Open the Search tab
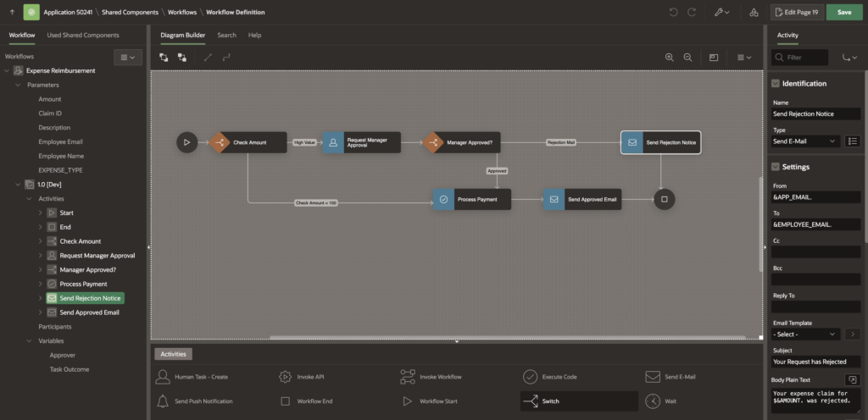This screenshot has height=420, width=868. 226,35
